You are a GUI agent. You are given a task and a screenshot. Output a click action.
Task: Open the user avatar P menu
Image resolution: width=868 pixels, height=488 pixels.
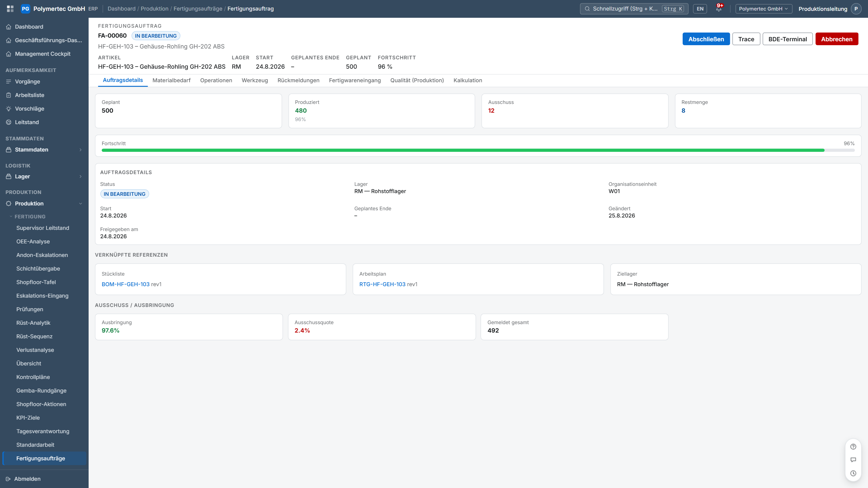(x=856, y=9)
